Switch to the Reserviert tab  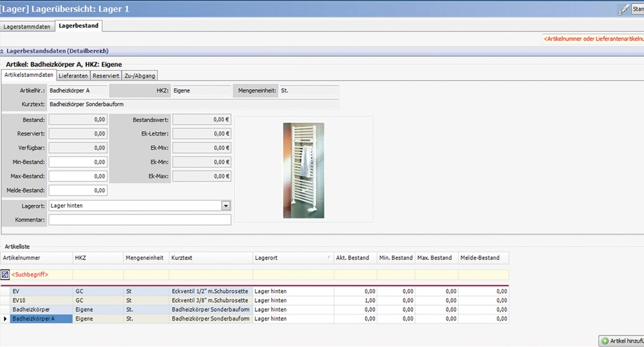click(x=106, y=76)
